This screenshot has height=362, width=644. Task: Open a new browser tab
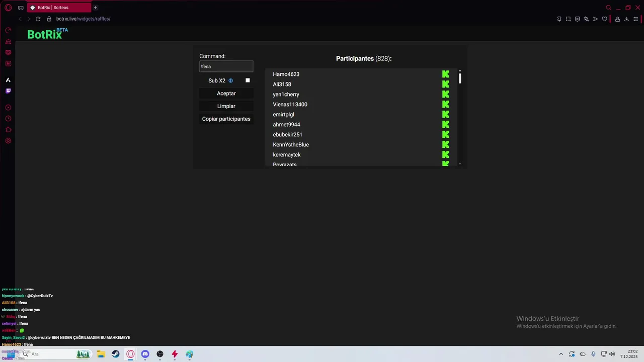click(x=95, y=8)
